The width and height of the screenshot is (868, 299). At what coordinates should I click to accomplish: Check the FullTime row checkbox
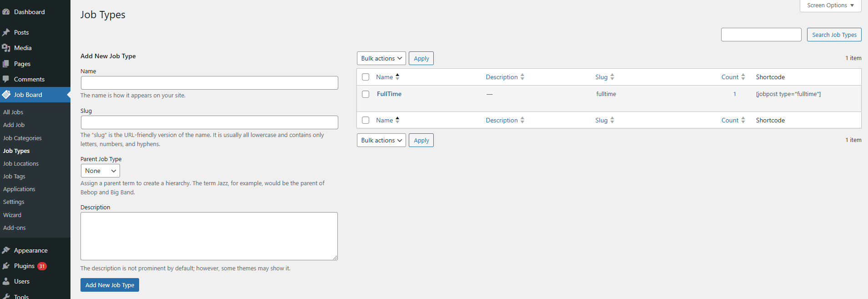click(366, 94)
